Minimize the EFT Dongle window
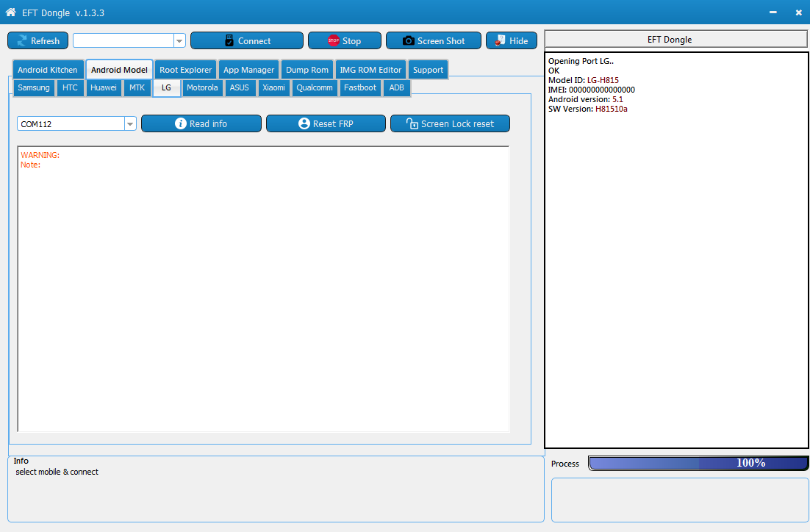The image size is (810, 532). [x=773, y=12]
